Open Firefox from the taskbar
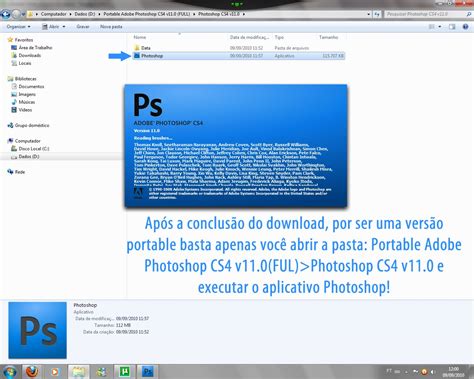The height and width of the screenshot is (379, 474). [32, 371]
